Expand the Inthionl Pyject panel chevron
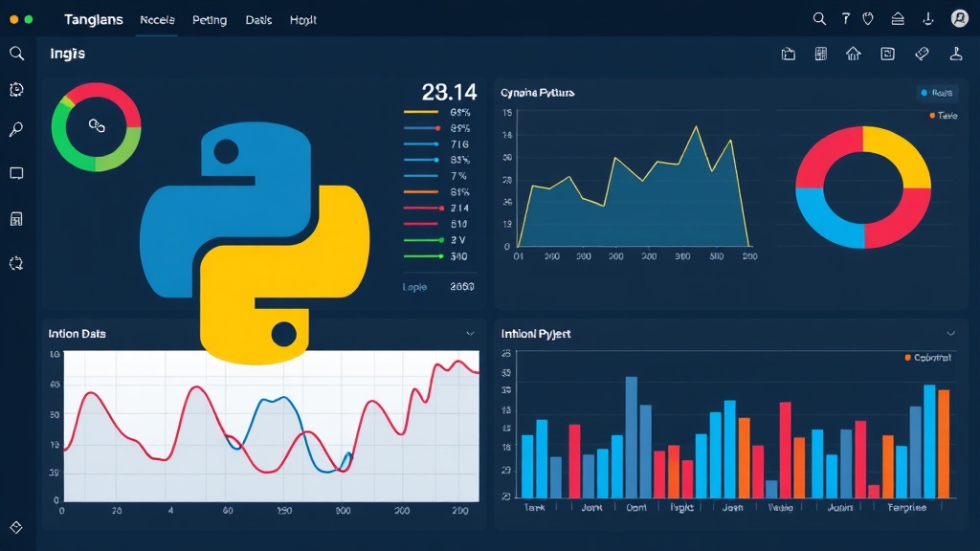Image resolution: width=980 pixels, height=551 pixels. (x=950, y=334)
